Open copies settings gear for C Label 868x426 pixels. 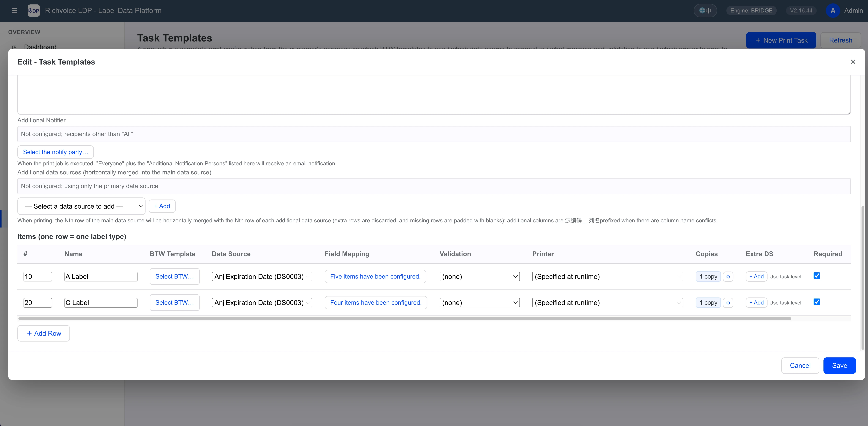(x=728, y=303)
